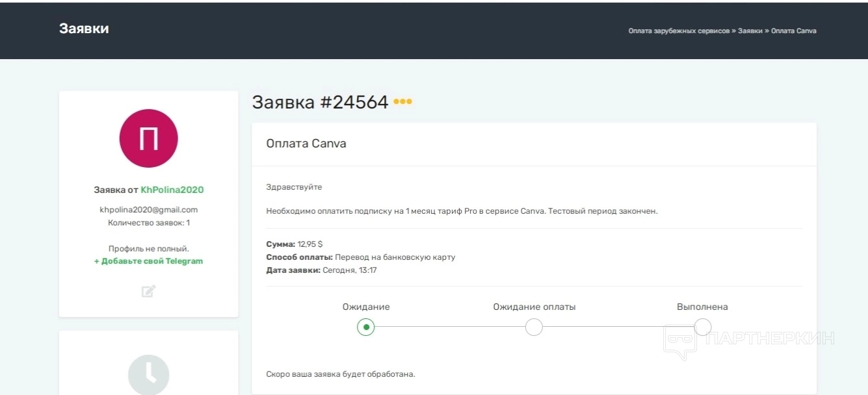868x395 pixels.
Task: Open Оплата зарубежных сервисов breadcrumb
Action: (x=679, y=31)
